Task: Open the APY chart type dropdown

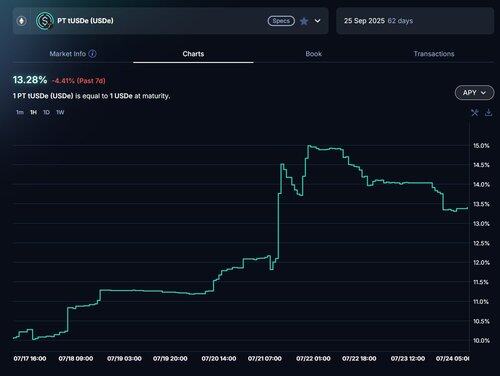Action: (x=474, y=93)
